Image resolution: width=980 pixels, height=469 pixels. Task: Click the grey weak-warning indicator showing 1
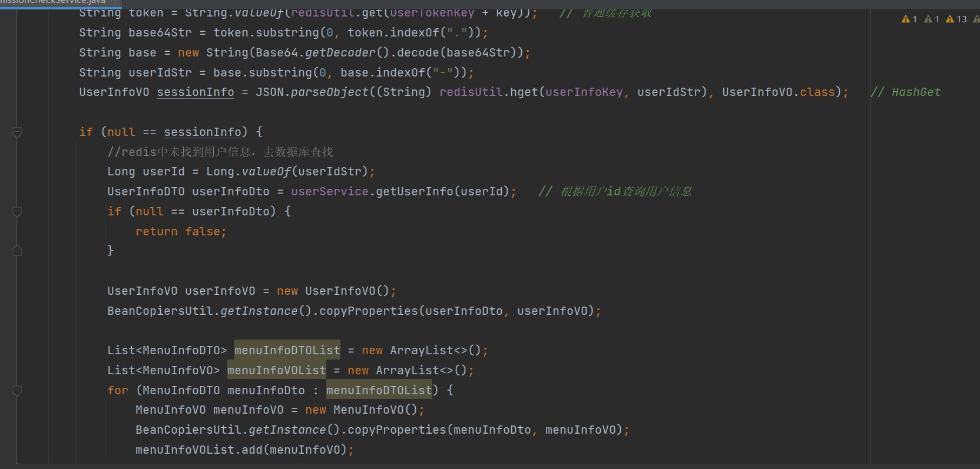932,19
